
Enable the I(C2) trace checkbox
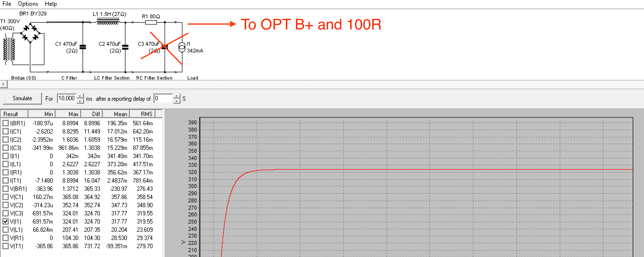point(5,139)
